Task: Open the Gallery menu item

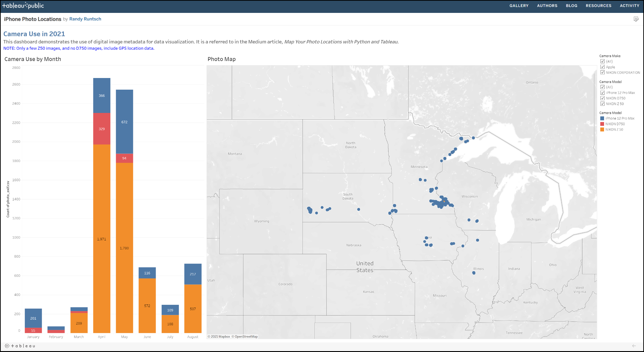Action: tap(519, 6)
